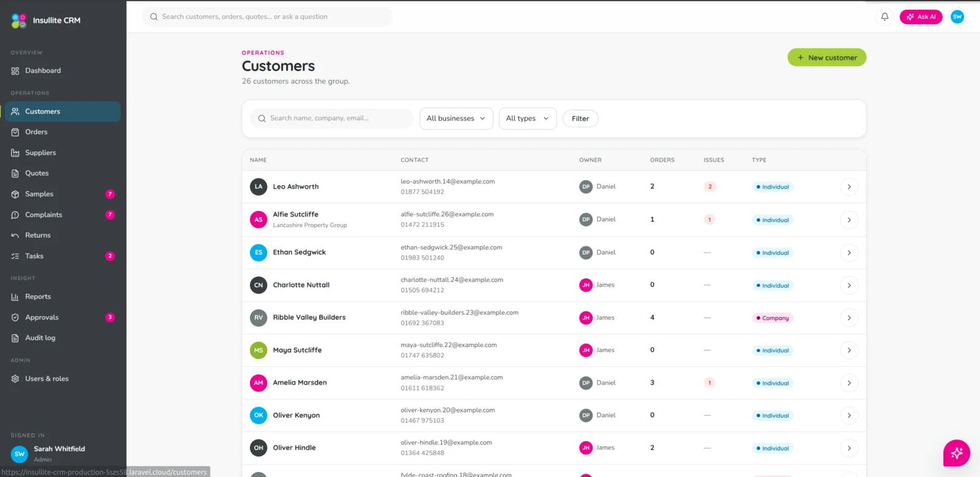
Task: Click the Tasks badge showing 2
Action: coord(110,256)
